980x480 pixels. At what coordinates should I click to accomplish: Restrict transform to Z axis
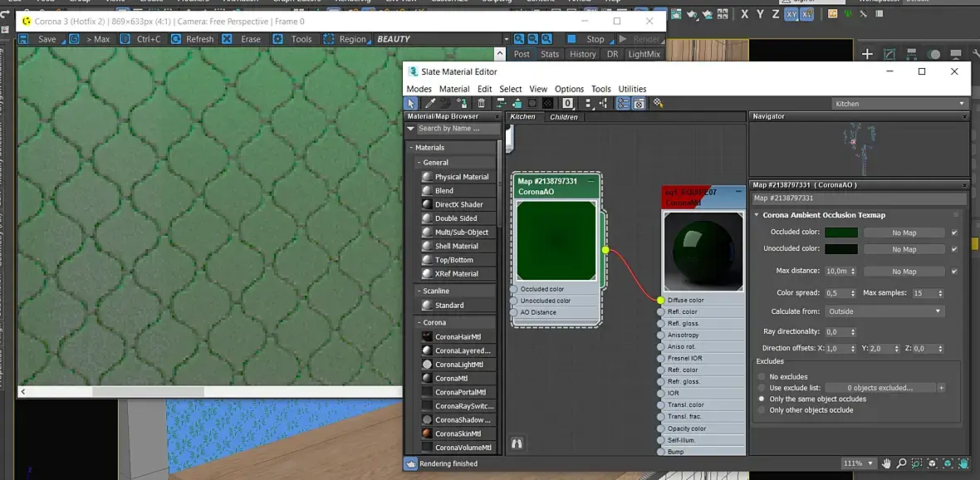pyautogui.click(x=777, y=14)
